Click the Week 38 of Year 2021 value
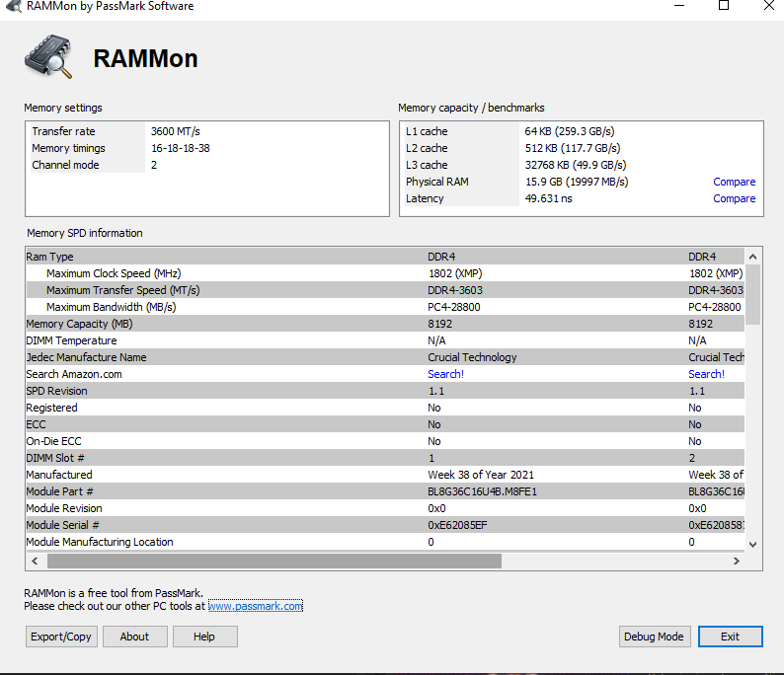Image resolution: width=784 pixels, height=675 pixels. pos(481,475)
